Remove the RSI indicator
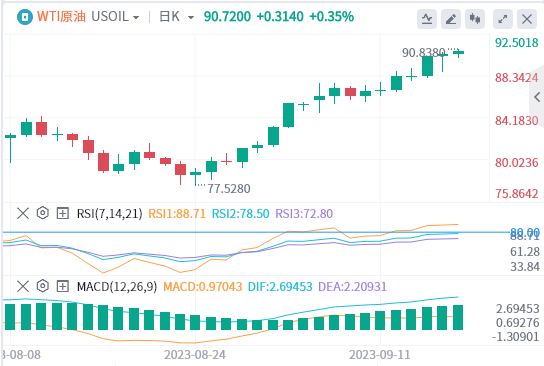Viewport: 544px width, 366px height. tap(23, 213)
